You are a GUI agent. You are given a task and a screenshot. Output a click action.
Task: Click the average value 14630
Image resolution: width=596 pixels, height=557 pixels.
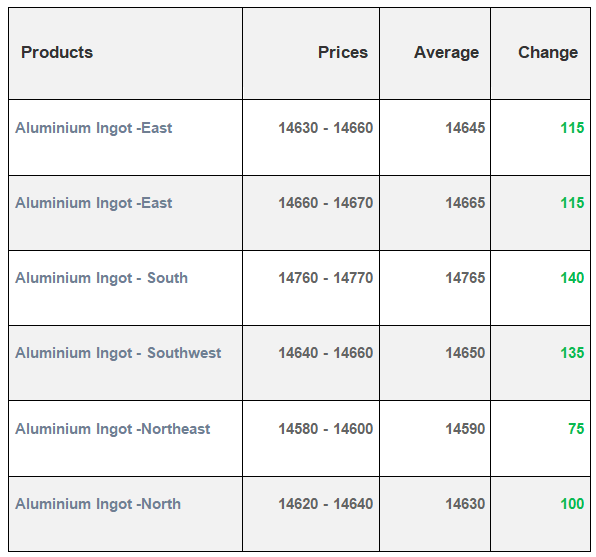point(465,504)
